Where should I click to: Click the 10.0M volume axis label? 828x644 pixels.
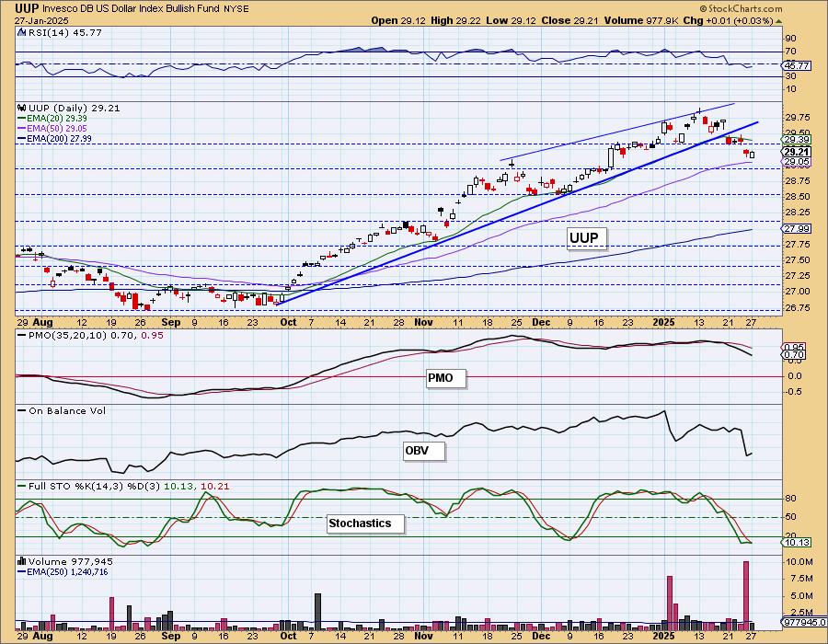coord(799,561)
